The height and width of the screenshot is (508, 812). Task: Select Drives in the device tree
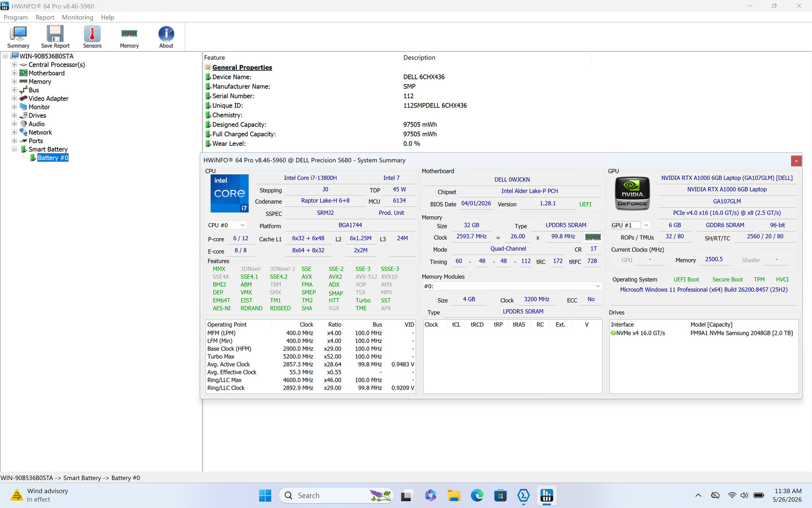point(37,115)
